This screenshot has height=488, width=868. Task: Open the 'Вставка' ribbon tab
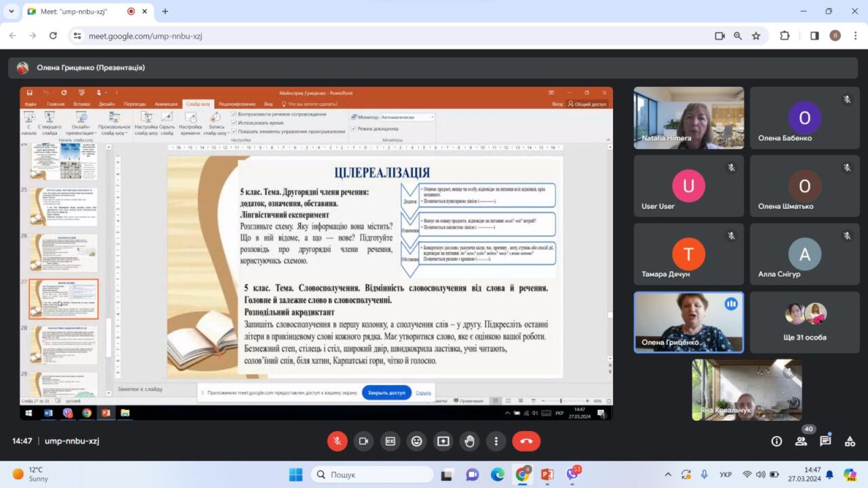[x=81, y=104]
